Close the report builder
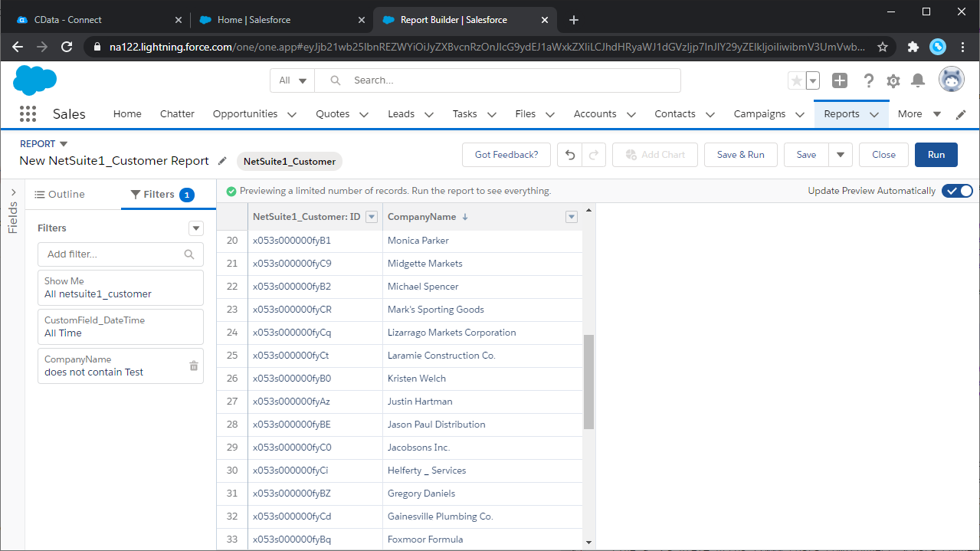Screen dimensions: 980x551 click(x=883, y=155)
